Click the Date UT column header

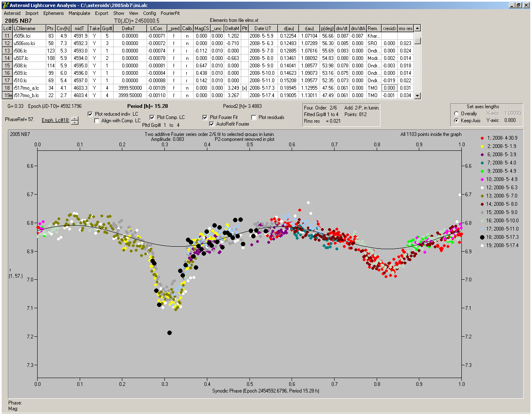point(263,29)
